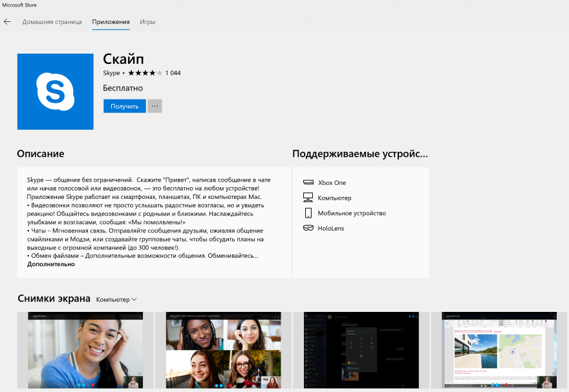Click the large Skype app logo
Image resolution: width=569 pixels, height=392 pixels.
coord(56,92)
